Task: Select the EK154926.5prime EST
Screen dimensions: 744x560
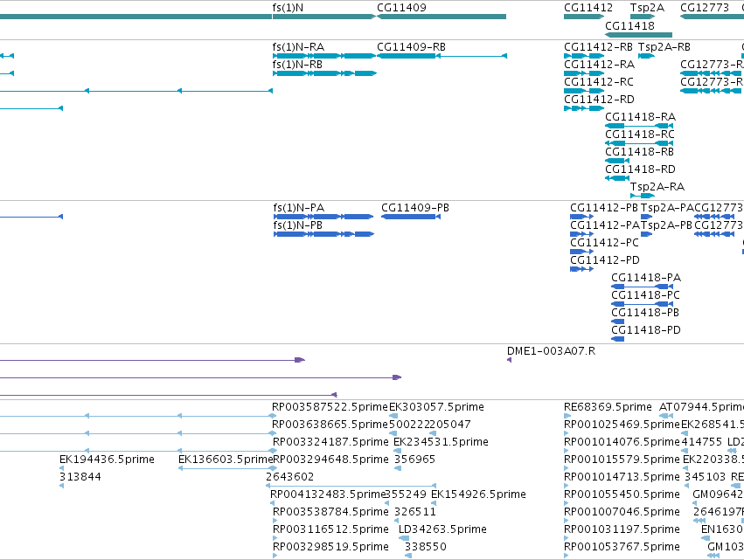Action: coord(434,503)
